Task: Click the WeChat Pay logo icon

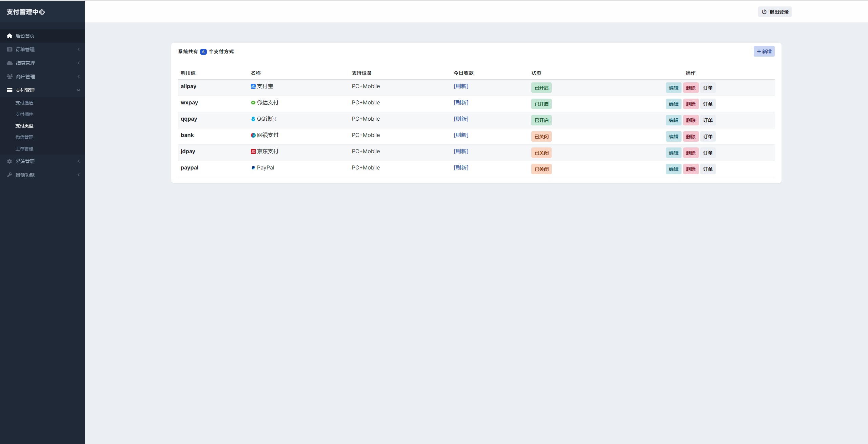Action: click(x=253, y=103)
